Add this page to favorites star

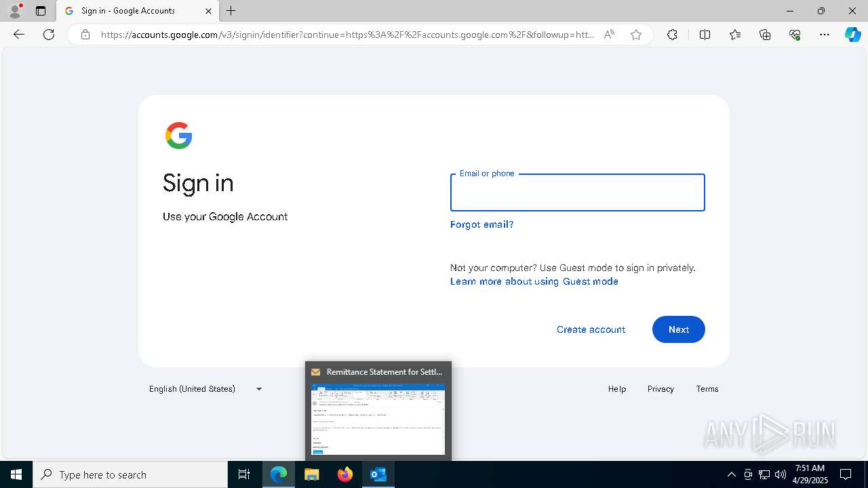click(636, 35)
